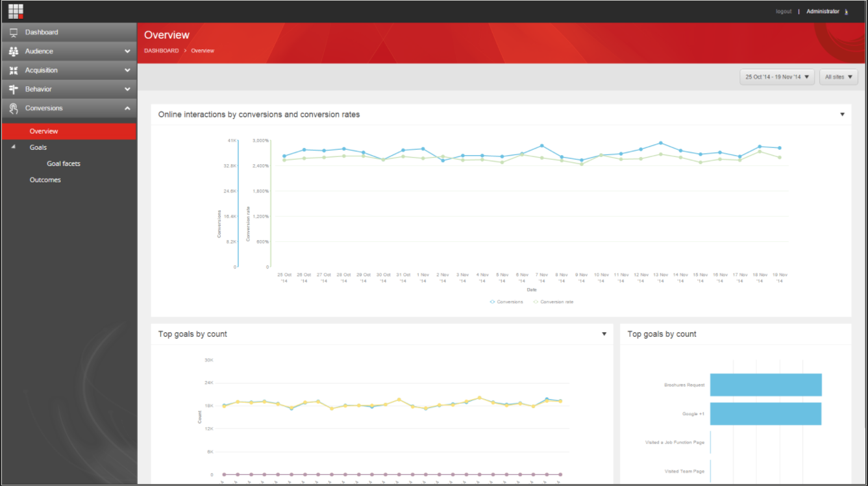Click the Acquisition arrows icon
Image resolution: width=868 pixels, height=486 pixels.
click(14, 70)
